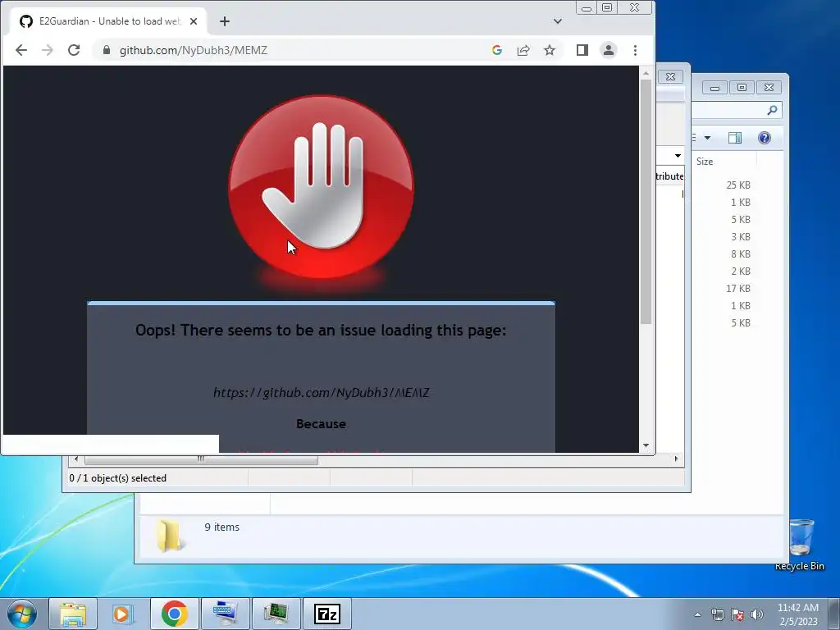Click left scroll arrow in middle window

click(76, 459)
